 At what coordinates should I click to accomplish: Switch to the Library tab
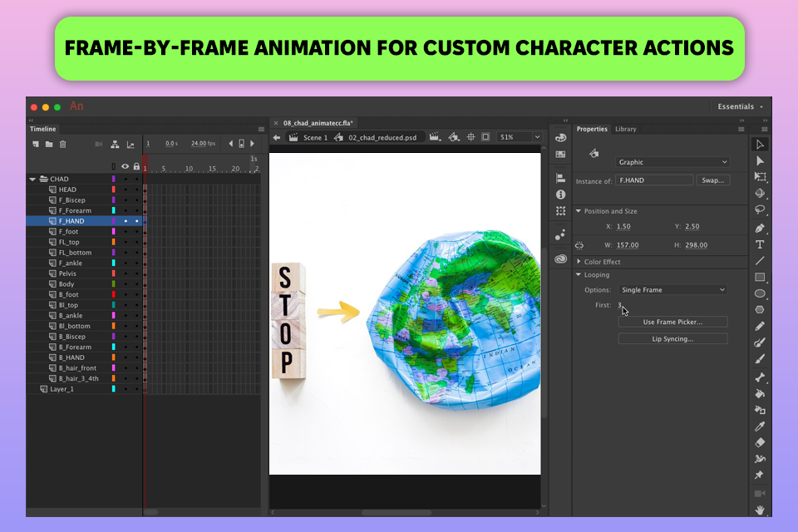[625, 129]
